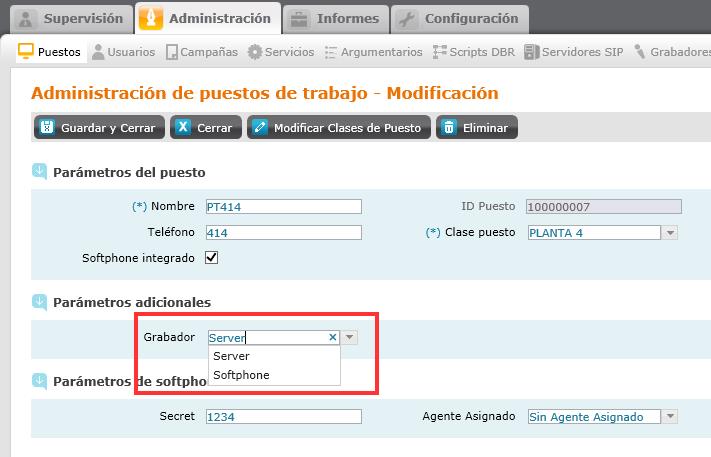The height and width of the screenshot is (457, 711).
Task: Click the pencil icon on Modificar
Action: 260,127
